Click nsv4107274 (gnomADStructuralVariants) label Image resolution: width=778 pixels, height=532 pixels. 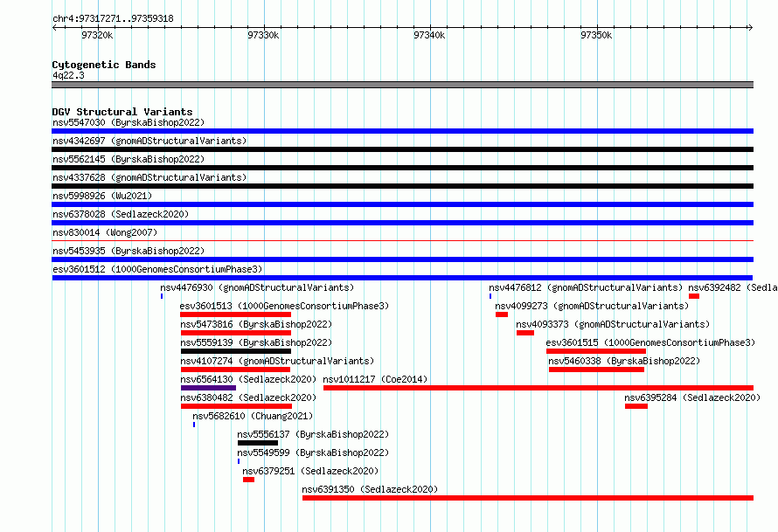277,361
